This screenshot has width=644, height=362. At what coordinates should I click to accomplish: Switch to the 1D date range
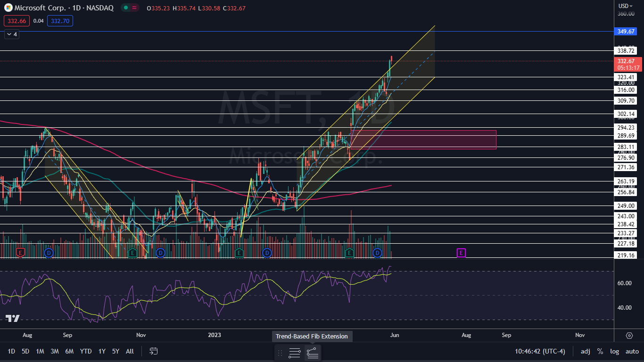(x=11, y=351)
